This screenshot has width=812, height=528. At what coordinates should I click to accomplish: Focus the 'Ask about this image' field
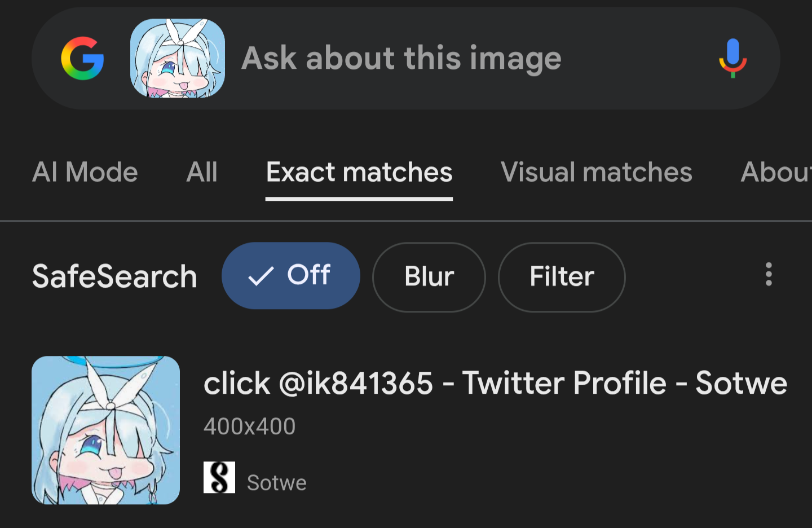[x=401, y=59]
